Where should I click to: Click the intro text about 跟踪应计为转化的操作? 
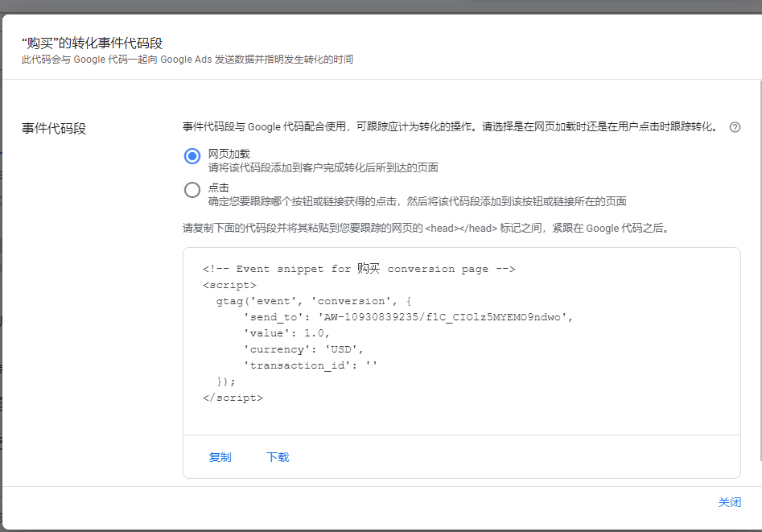click(451, 127)
